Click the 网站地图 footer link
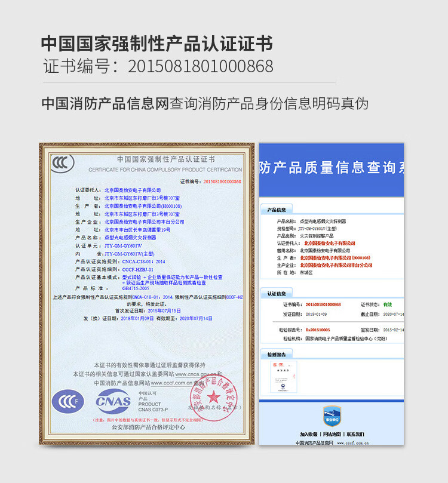The height and width of the screenshot is (483, 448). pyautogui.click(x=332, y=434)
